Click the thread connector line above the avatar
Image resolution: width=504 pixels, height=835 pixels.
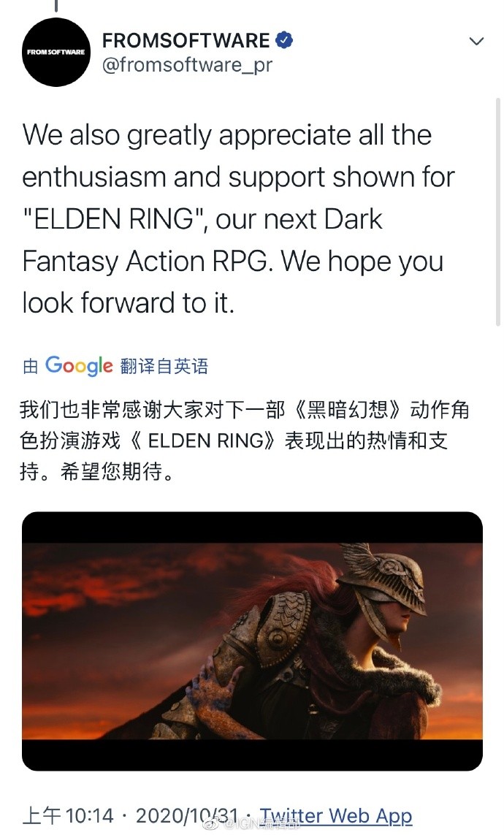(x=56, y=6)
